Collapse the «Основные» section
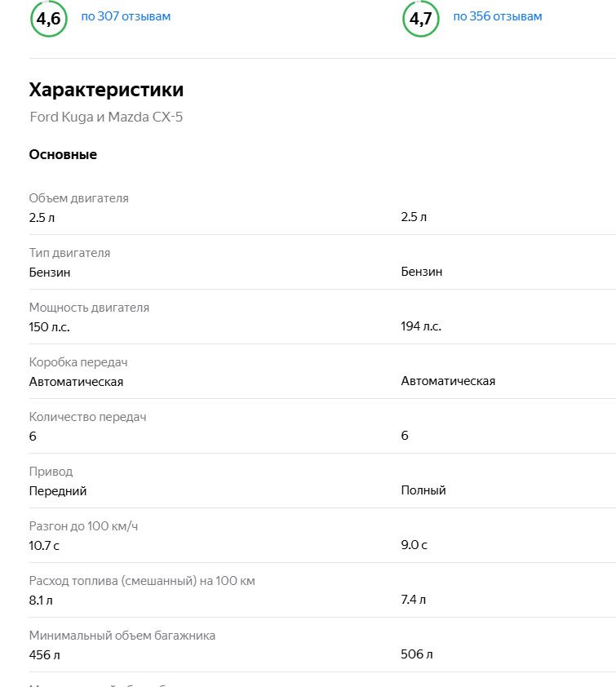This screenshot has height=687, width=616. tap(62, 154)
